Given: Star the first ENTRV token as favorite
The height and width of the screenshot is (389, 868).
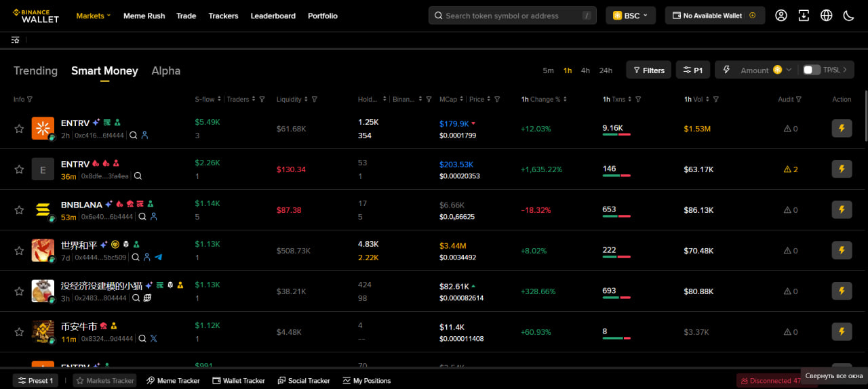Looking at the screenshot, I should point(19,129).
